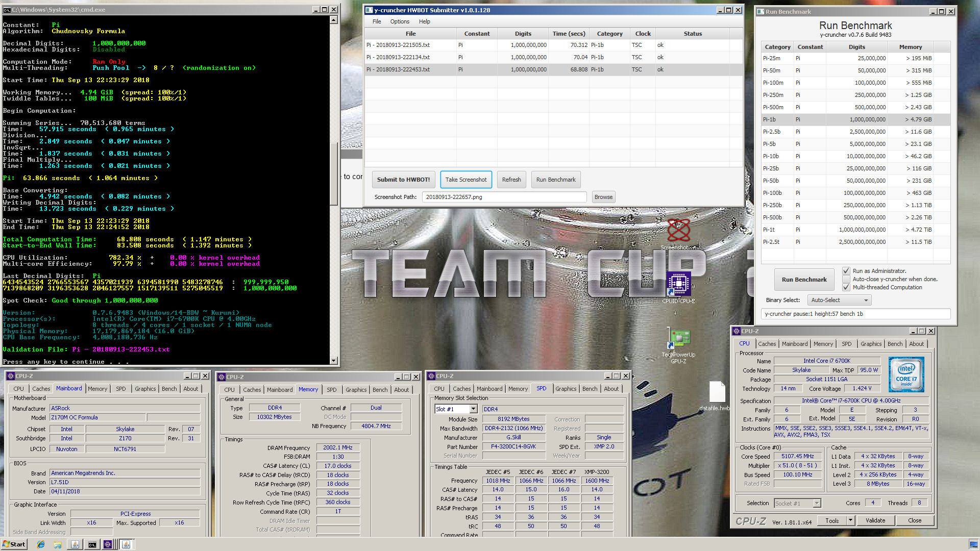Open Internet Explorer from the taskbar

point(41,544)
